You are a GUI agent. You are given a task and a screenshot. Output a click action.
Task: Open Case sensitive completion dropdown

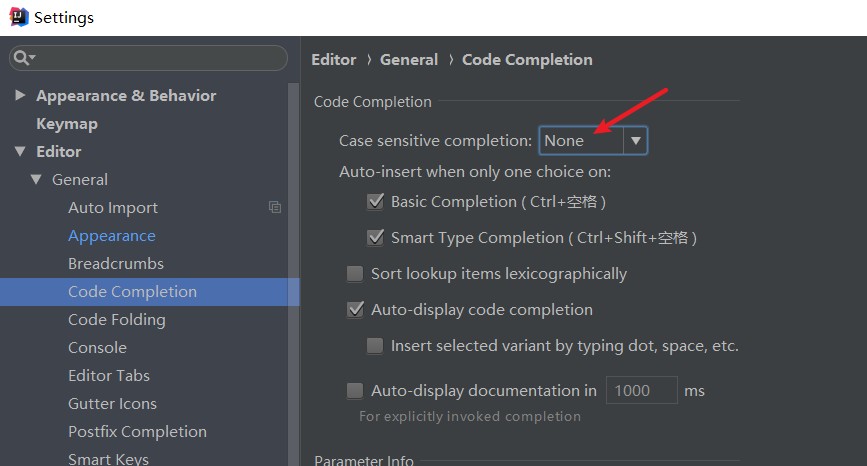click(x=636, y=141)
